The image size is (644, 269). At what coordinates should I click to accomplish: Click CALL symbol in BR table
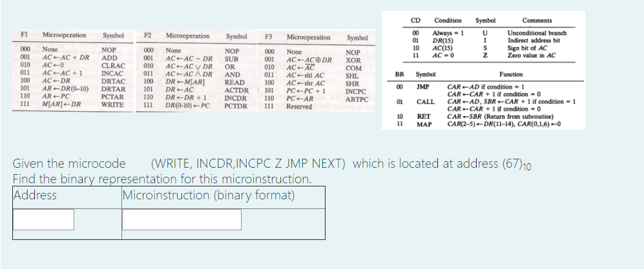tap(425, 102)
